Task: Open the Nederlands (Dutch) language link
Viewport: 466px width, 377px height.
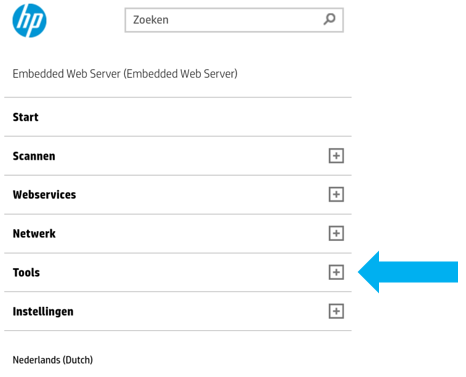Action: (x=53, y=360)
